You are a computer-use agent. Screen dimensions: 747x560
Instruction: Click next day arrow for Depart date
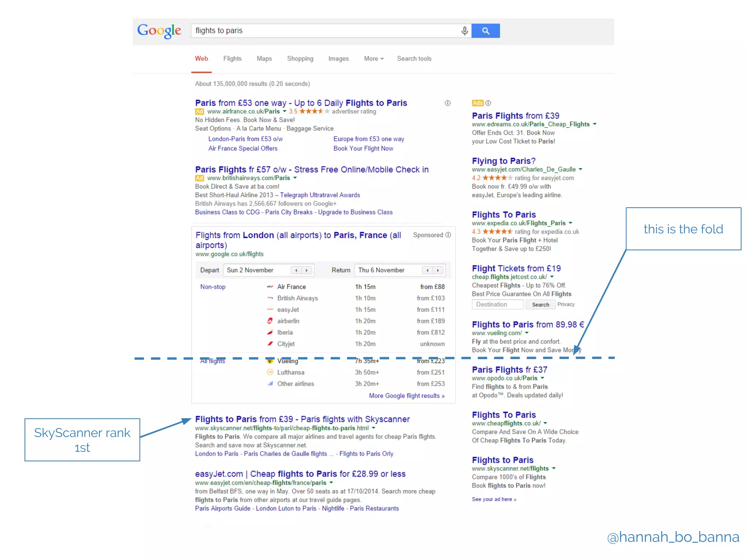[307, 270]
